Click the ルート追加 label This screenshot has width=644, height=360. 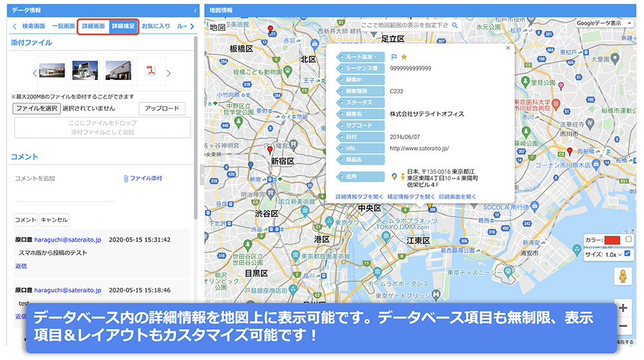pos(361,57)
